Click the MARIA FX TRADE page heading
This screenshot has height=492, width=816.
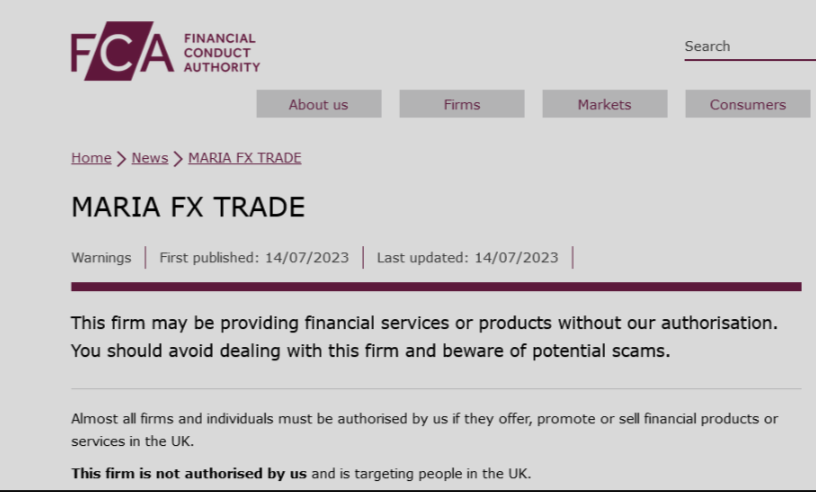[x=188, y=207]
